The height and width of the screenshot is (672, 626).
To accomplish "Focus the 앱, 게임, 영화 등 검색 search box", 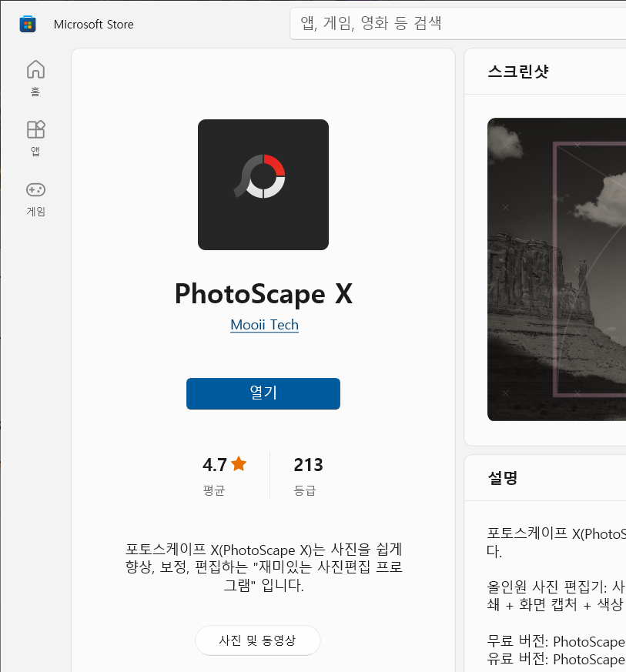I will [x=458, y=23].
